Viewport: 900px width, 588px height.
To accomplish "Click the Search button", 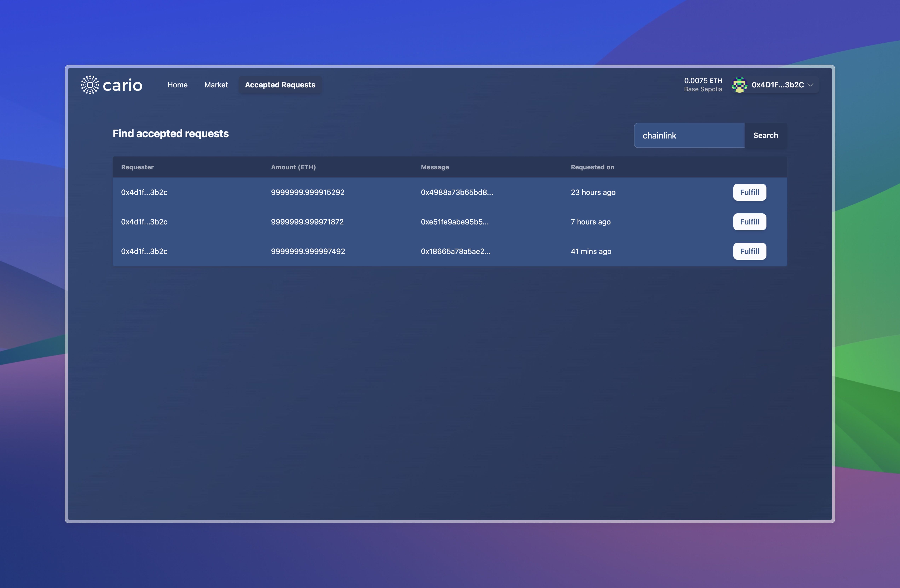I will click(x=765, y=135).
